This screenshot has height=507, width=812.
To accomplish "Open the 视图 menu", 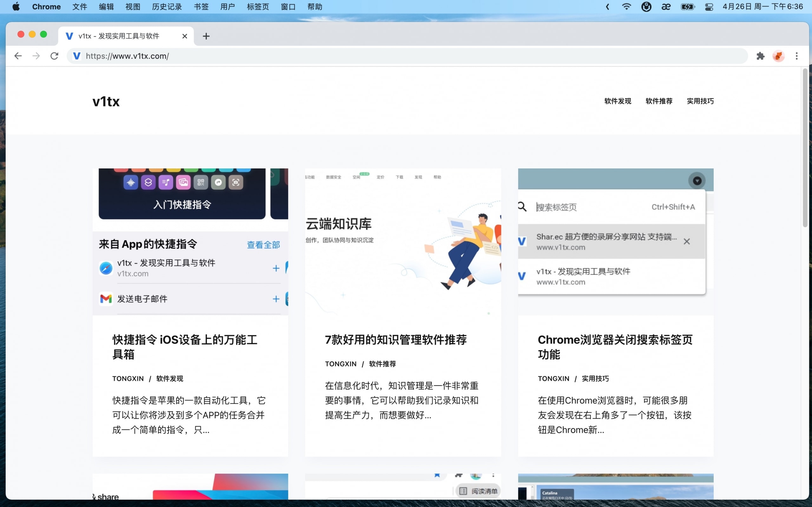I will (x=133, y=7).
